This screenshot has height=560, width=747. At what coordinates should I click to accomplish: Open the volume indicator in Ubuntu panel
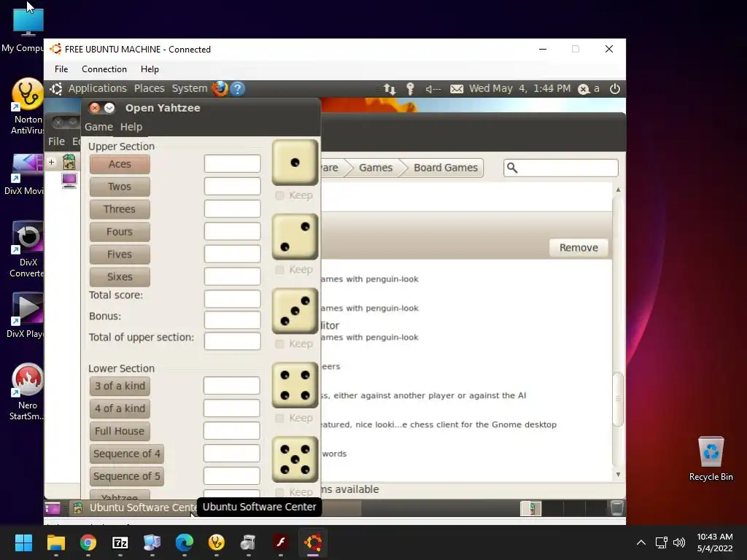pos(433,89)
